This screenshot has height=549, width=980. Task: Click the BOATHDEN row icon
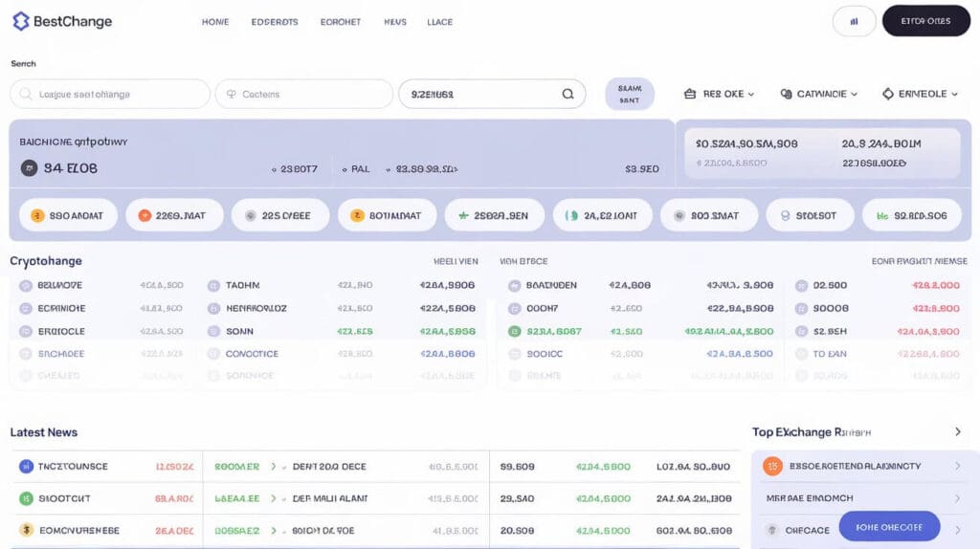click(x=514, y=285)
